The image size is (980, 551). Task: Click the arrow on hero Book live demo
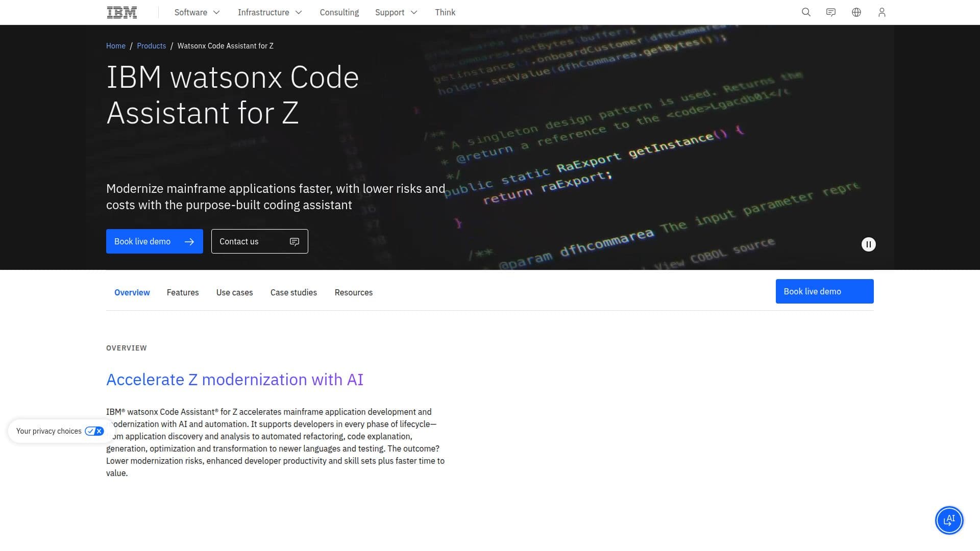[189, 242]
